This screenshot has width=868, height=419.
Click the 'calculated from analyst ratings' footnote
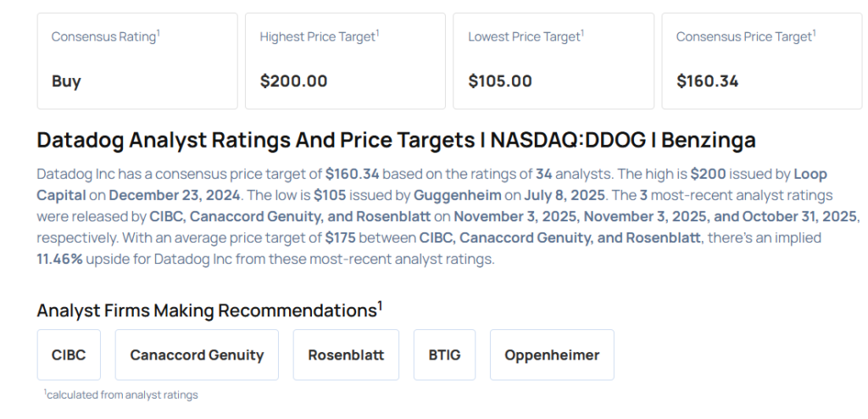(121, 394)
